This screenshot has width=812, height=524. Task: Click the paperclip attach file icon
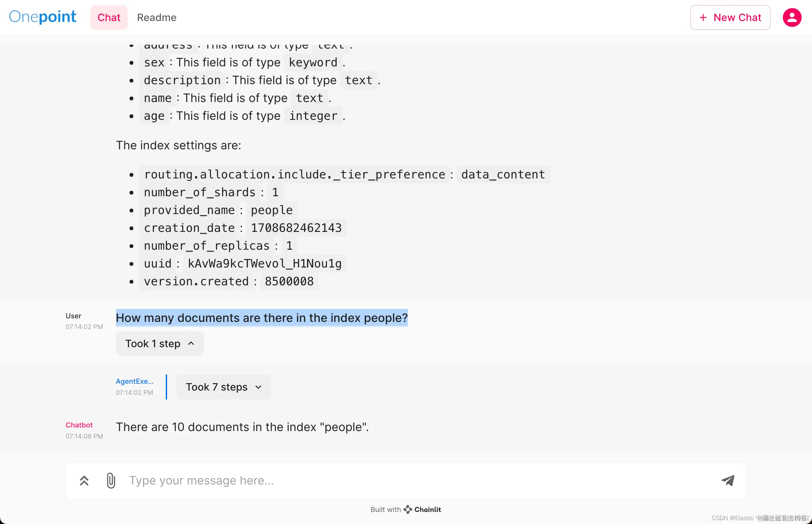(x=111, y=480)
